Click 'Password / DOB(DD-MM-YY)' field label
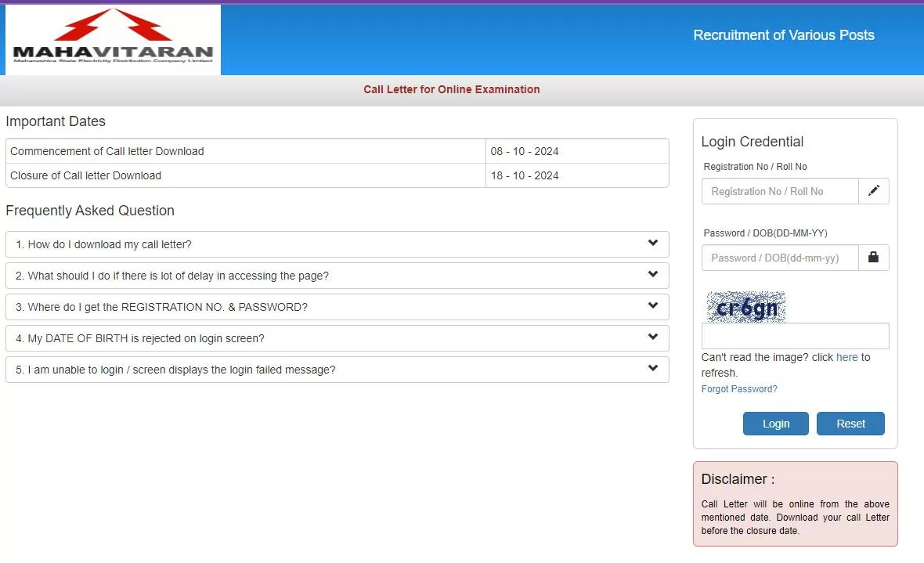Image resolution: width=924 pixels, height=563 pixels. pyautogui.click(x=765, y=233)
